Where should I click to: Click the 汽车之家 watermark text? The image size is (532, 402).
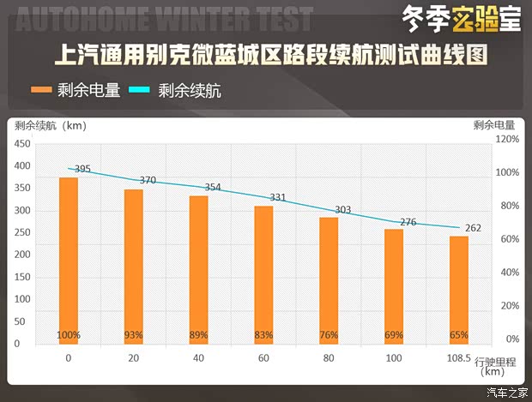(508, 393)
